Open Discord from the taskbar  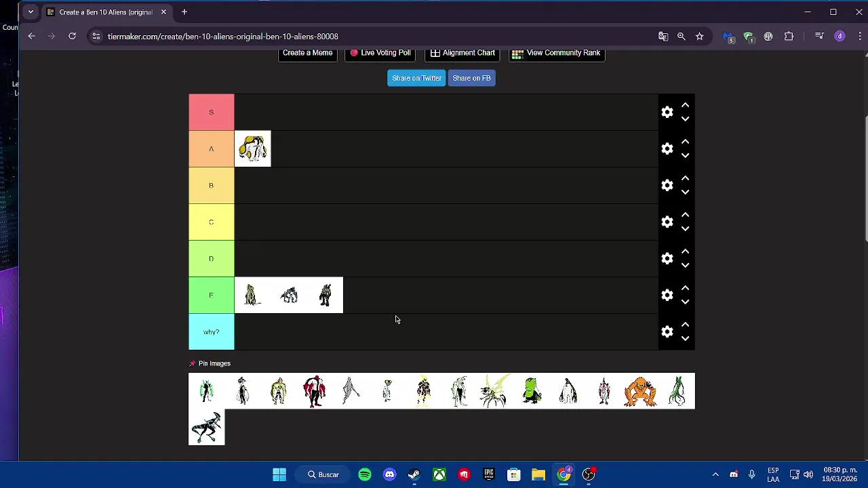[390, 474]
